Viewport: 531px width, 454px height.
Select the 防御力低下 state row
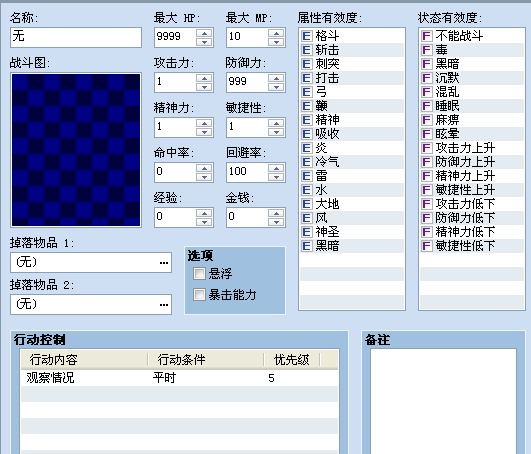click(x=472, y=218)
